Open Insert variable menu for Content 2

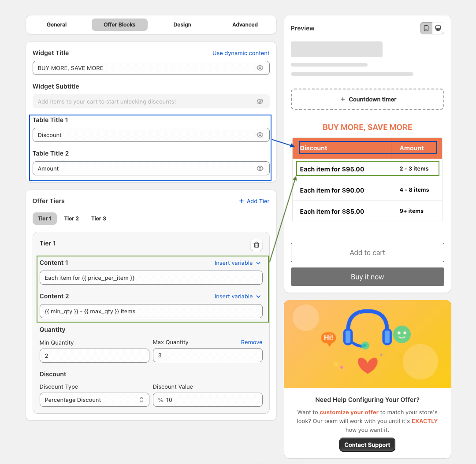(x=237, y=296)
